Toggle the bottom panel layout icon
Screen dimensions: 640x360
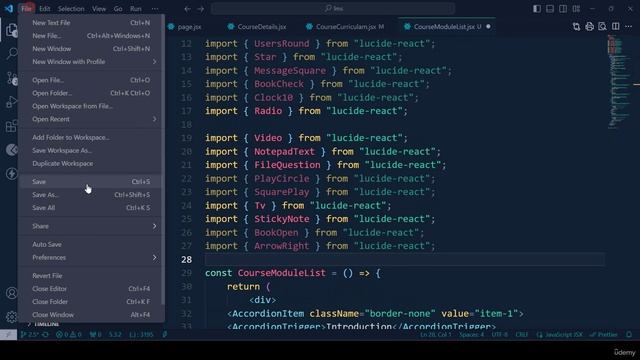pyautogui.click(x=550, y=9)
